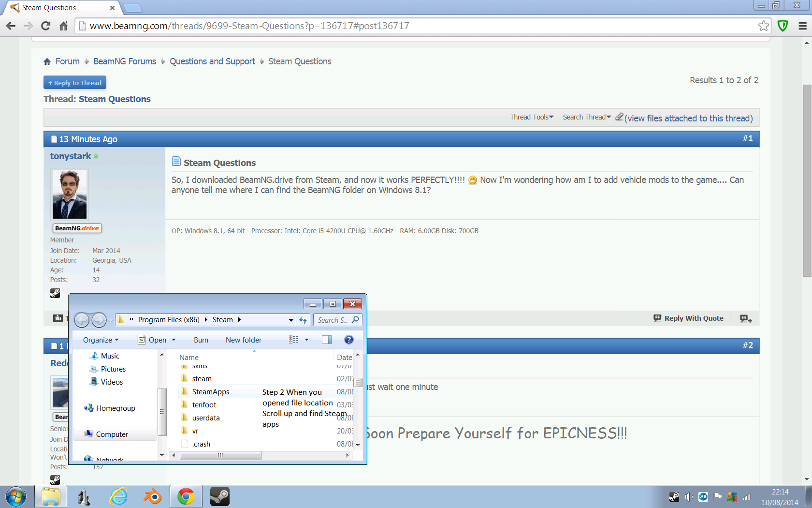Image resolution: width=812 pixels, height=508 pixels.
Task: Reload the current page
Action: coord(46,26)
